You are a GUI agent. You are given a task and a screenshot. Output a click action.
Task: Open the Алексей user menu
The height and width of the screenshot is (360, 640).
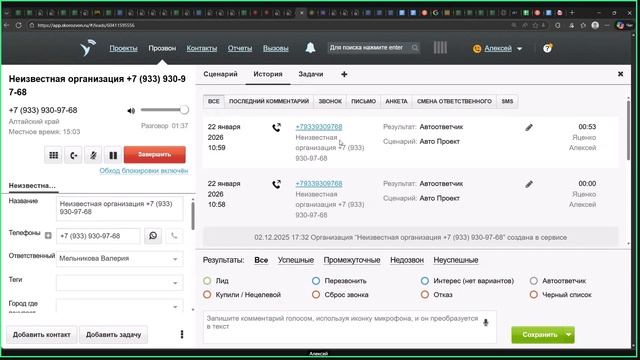[x=498, y=49]
